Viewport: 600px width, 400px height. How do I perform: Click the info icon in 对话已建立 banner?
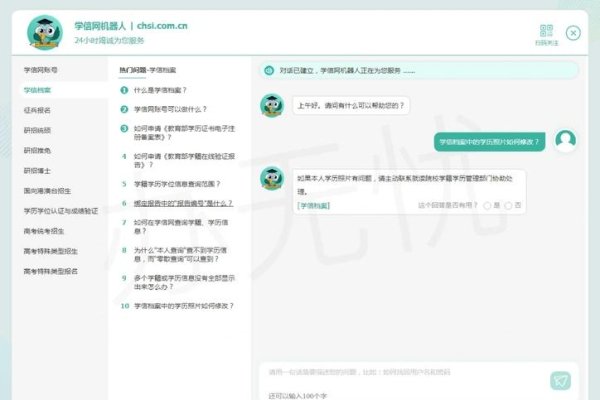pyautogui.click(x=269, y=70)
